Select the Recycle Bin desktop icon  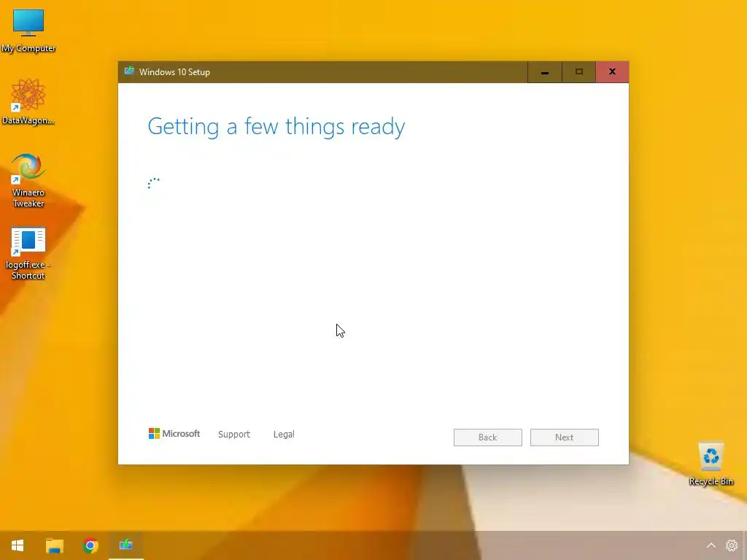(x=711, y=464)
